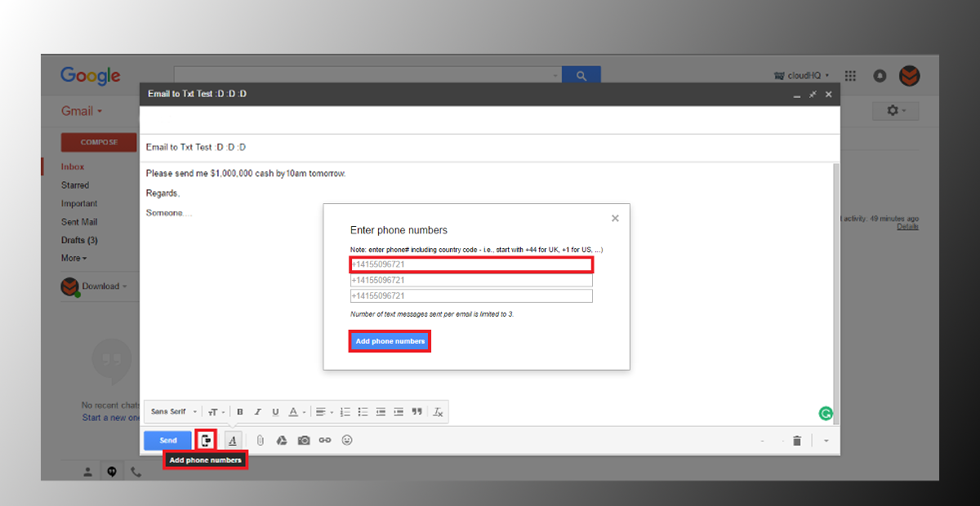Open the Gmail dropdown menu
The height and width of the screenshot is (506, 980).
click(82, 111)
